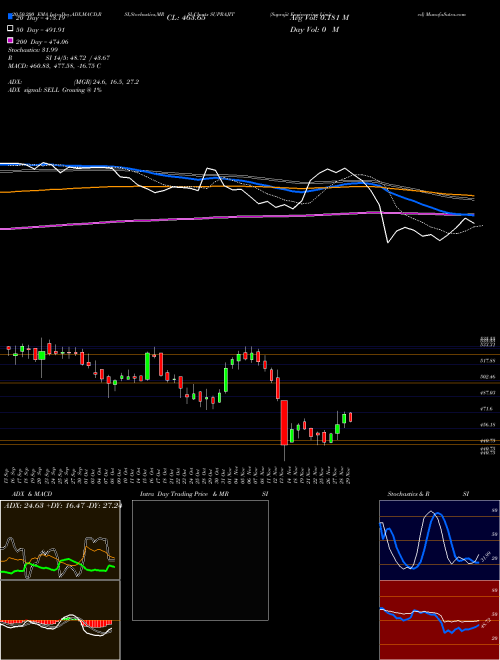Open the empty intraday trading price panel
500x660 pixels.
pyautogui.click(x=200, y=560)
